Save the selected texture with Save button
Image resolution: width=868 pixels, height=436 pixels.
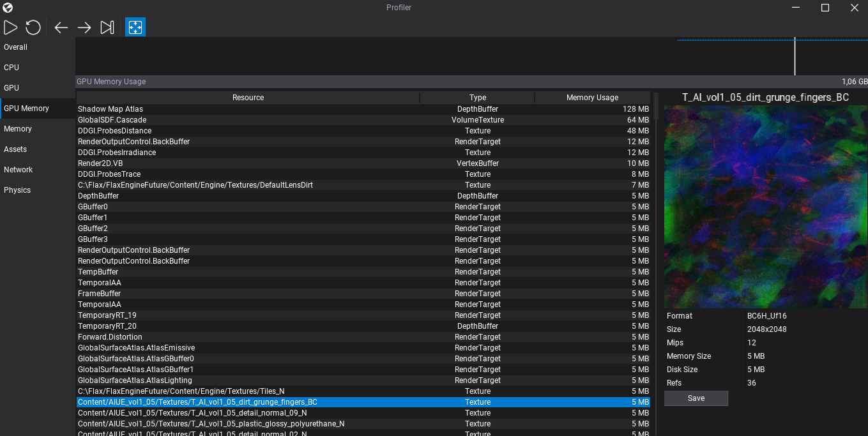click(696, 398)
